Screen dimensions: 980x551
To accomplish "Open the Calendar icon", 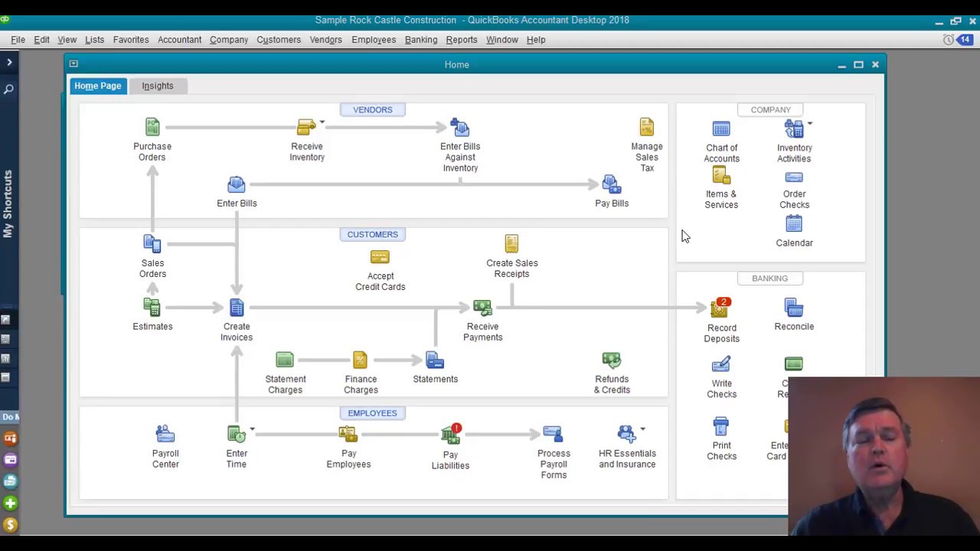I will coord(794,224).
